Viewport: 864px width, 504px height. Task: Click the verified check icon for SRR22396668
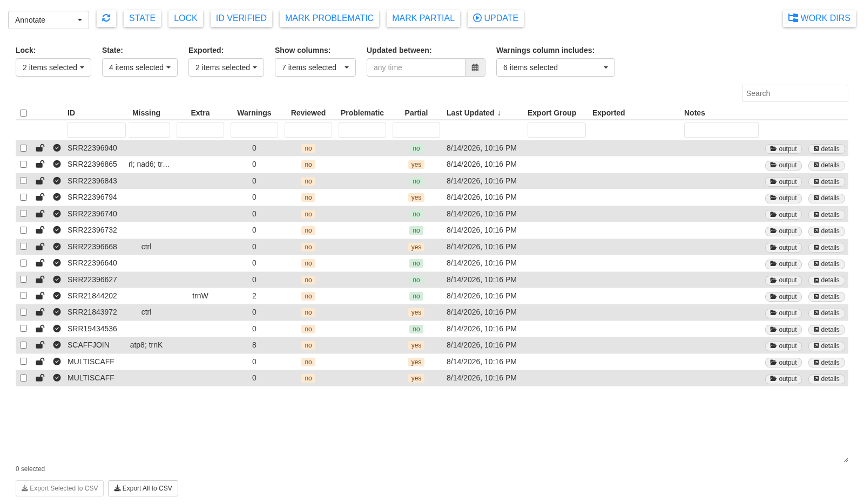point(57,247)
